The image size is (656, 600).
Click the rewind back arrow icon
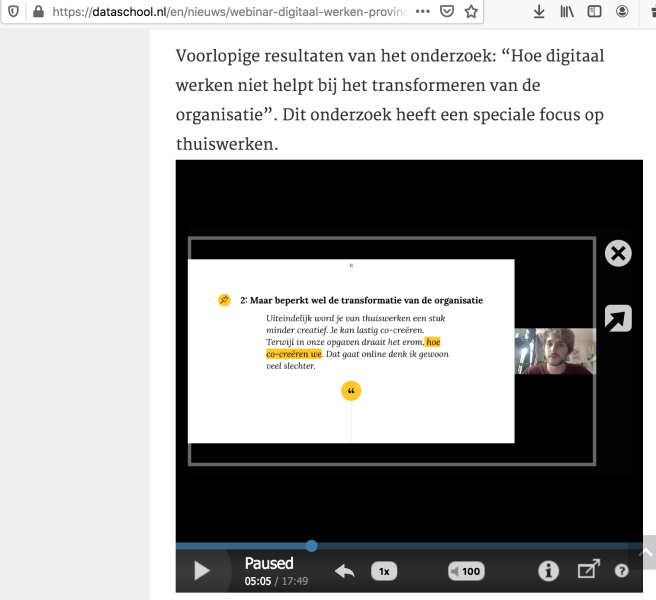(x=345, y=571)
